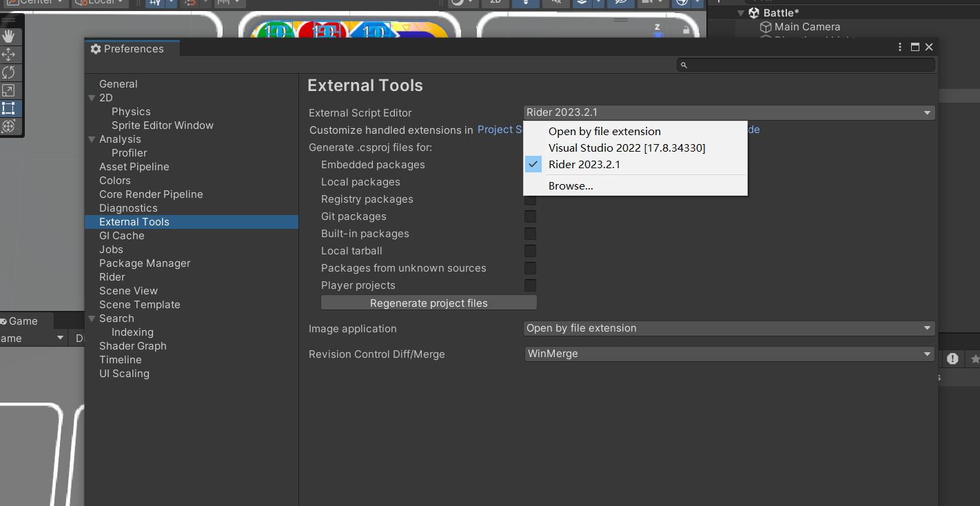Enable the Built-in packages checkbox
The width and height of the screenshot is (980, 506).
pyautogui.click(x=530, y=234)
